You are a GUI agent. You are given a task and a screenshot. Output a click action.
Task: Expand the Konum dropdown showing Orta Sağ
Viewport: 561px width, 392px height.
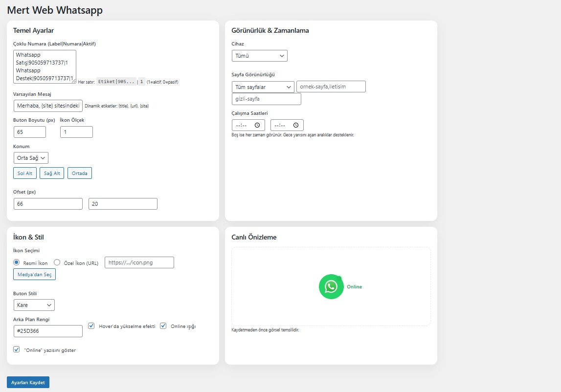(31, 158)
